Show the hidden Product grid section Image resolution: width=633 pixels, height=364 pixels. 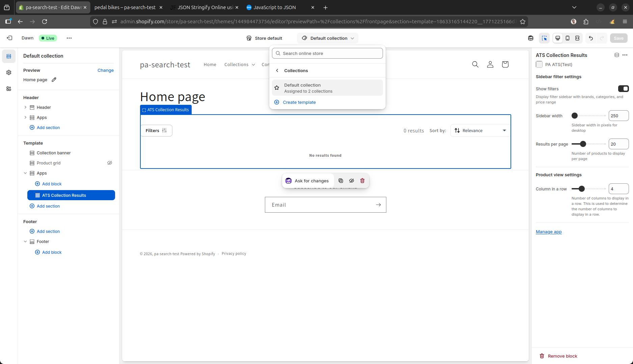pos(110,163)
